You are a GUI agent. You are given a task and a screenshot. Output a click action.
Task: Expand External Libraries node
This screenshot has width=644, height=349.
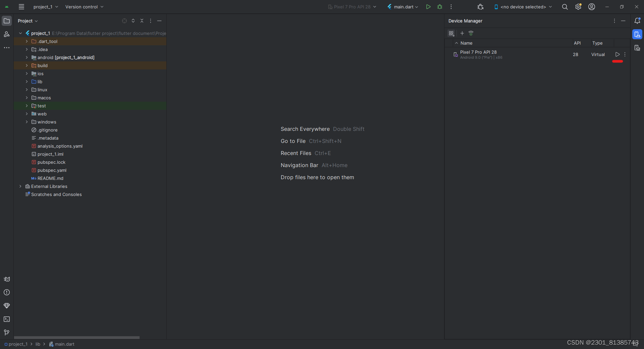(20, 186)
